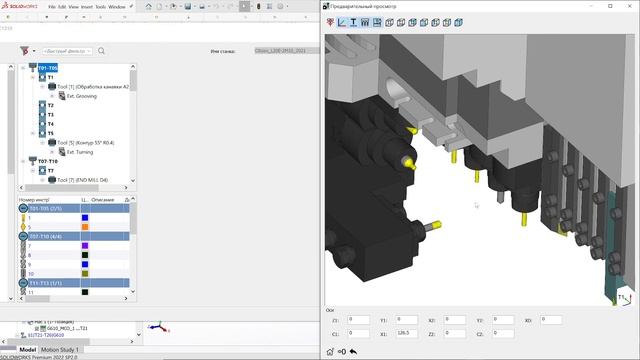
Task: Collapse the T07-T10 (4/4) table group
Action: tap(23, 236)
